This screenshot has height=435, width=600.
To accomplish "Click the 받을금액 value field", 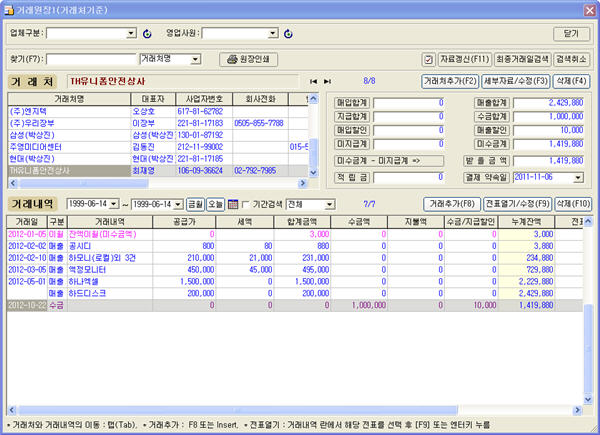I will (x=548, y=161).
